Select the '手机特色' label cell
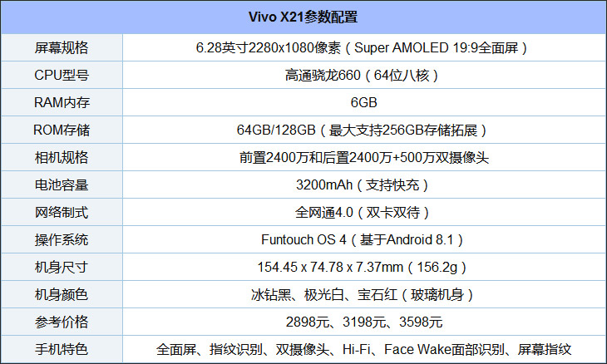This screenshot has width=607, height=364. coord(62,349)
